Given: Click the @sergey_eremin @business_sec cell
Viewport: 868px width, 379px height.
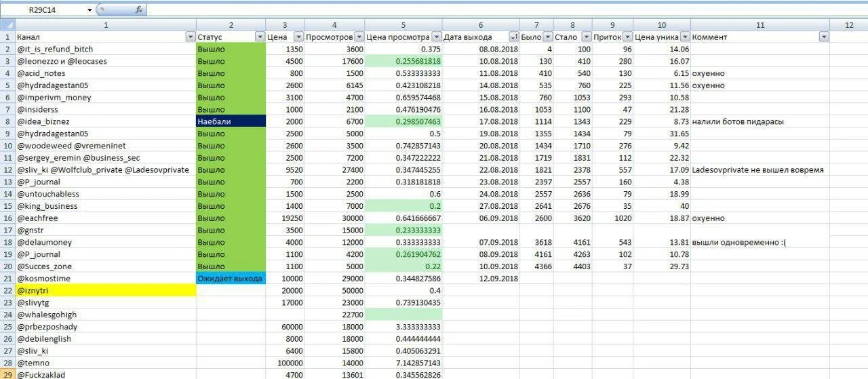Looking at the screenshot, I should (x=105, y=157).
